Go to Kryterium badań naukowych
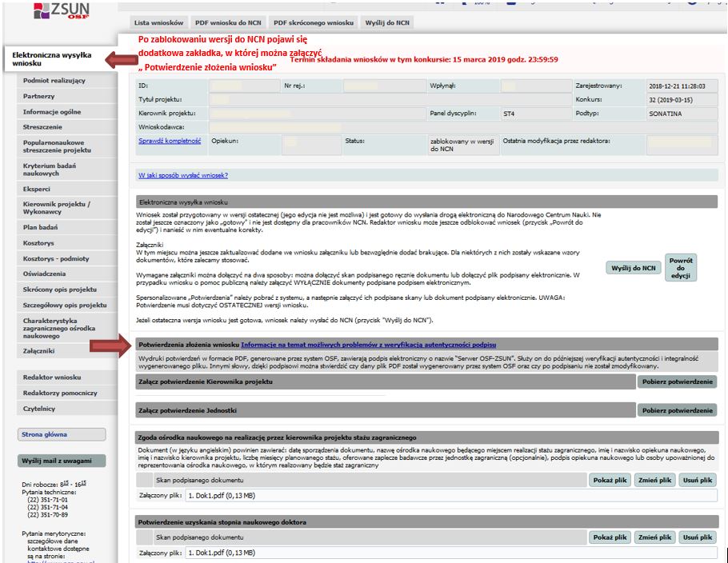 click(67, 170)
